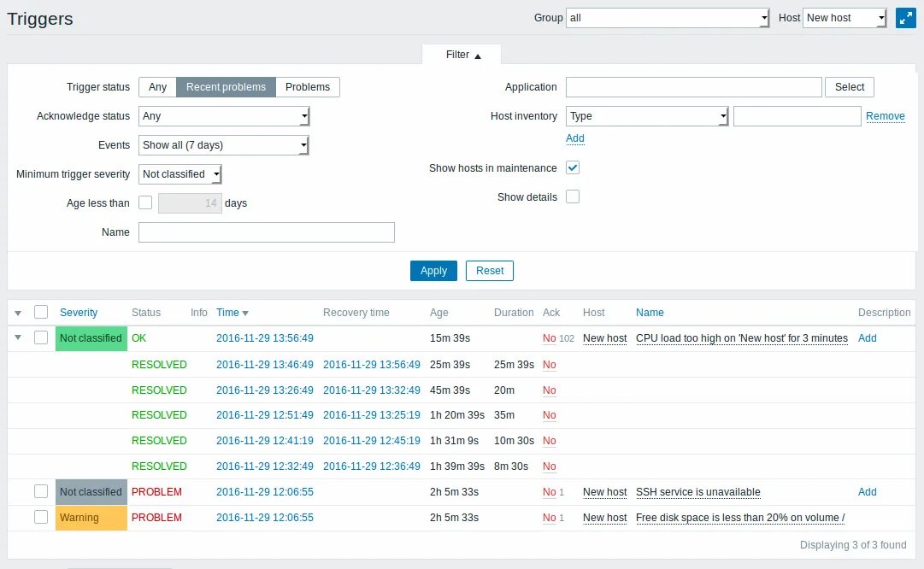
Task: Collapse all events via header arrow
Action: 18,314
